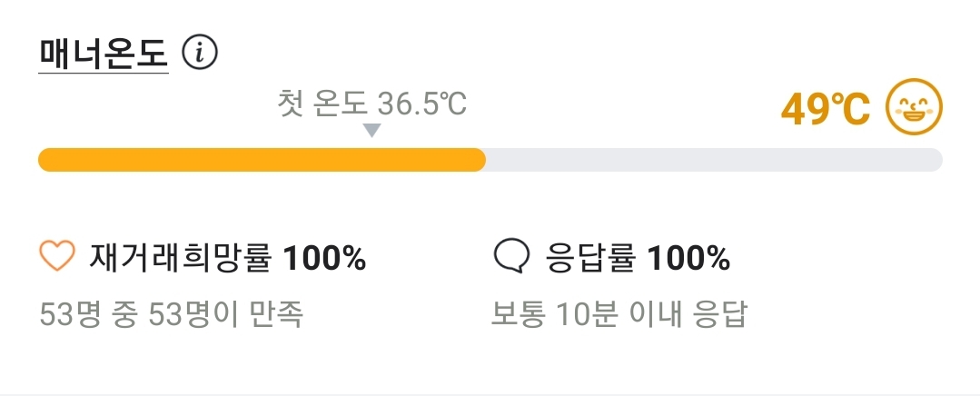Click the 36.5℃ first temperature value
Viewport: 980px width, 396px height.
[421, 104]
